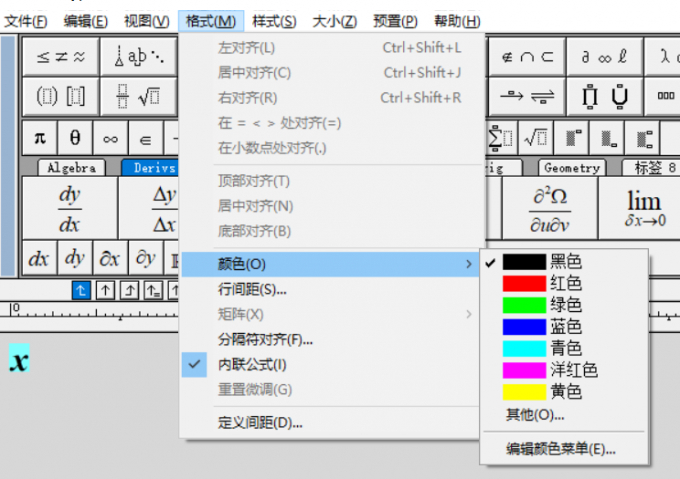Open the 编辑(E) menu
Screen dimensions: 680x479
tap(85, 21)
